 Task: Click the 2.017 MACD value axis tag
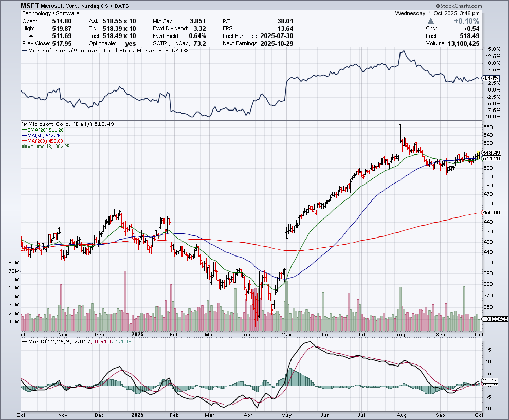click(x=492, y=381)
